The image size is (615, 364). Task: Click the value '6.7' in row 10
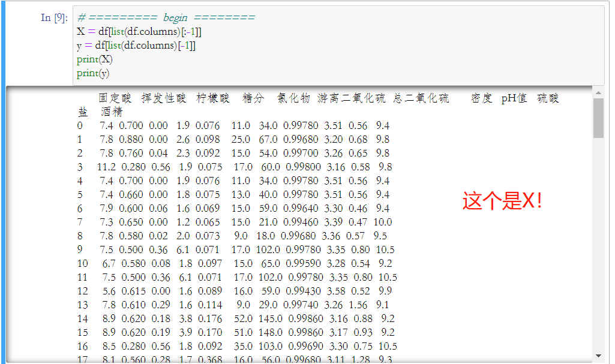coord(109,263)
